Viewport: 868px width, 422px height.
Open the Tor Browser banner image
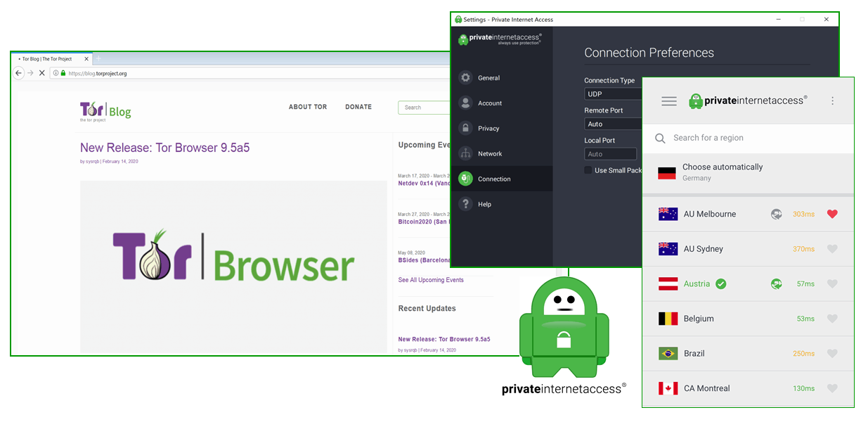coord(233,267)
